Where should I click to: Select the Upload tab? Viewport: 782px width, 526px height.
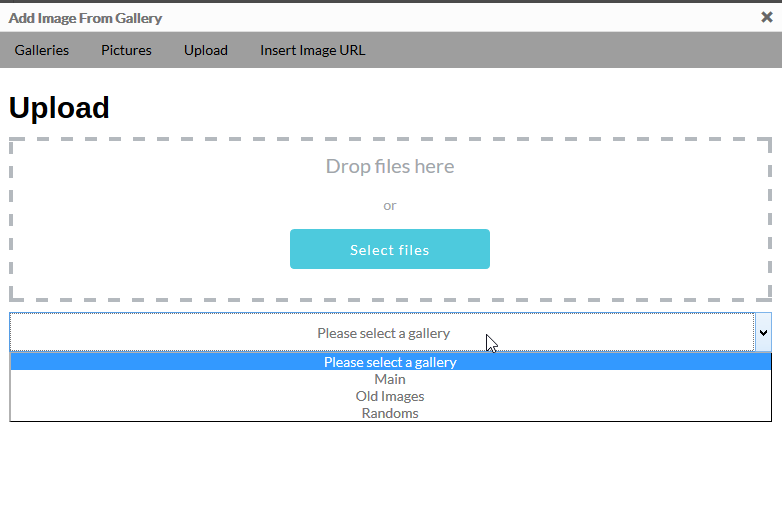(x=205, y=50)
